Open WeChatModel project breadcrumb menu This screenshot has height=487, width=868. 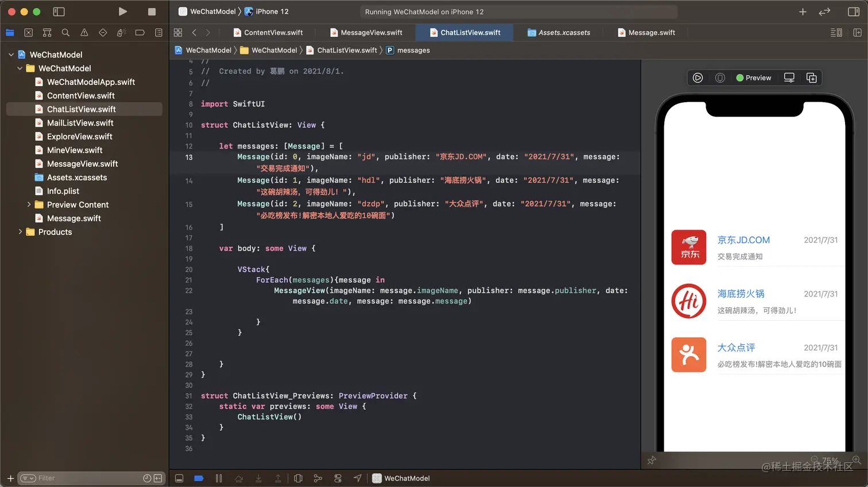[203, 50]
